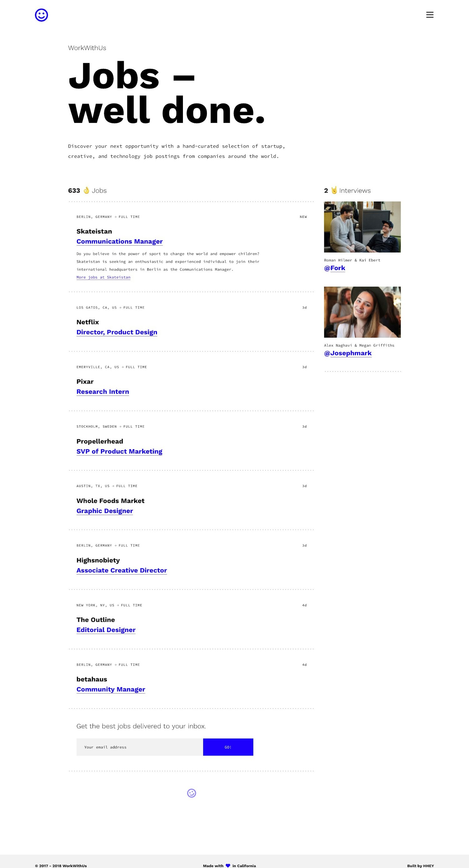This screenshot has width=469, height=868.
Task: Open SVP of Product Marketing listing
Action: tap(119, 451)
